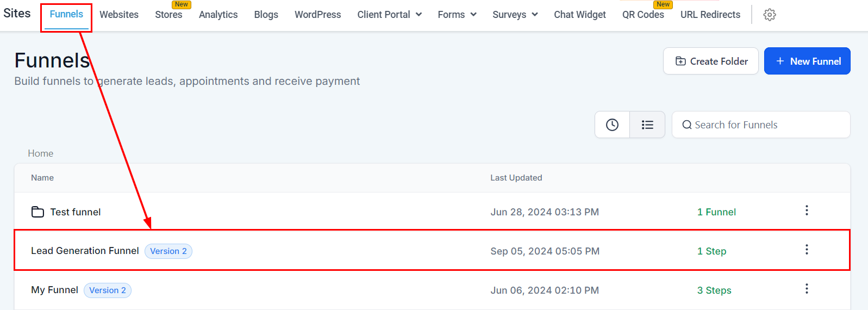Click the New badge above Stores
Image resolution: width=868 pixels, height=310 pixels.
pyautogui.click(x=182, y=4)
